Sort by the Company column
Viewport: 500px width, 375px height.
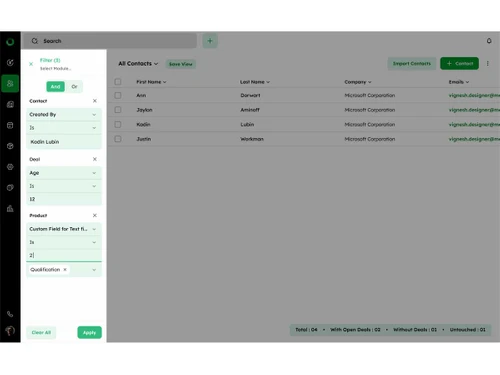(358, 82)
